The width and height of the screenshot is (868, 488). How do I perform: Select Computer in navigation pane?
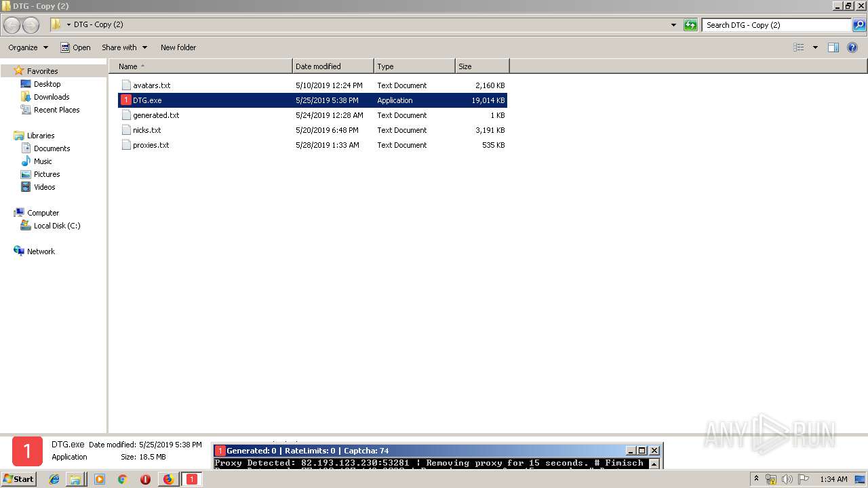(x=43, y=213)
